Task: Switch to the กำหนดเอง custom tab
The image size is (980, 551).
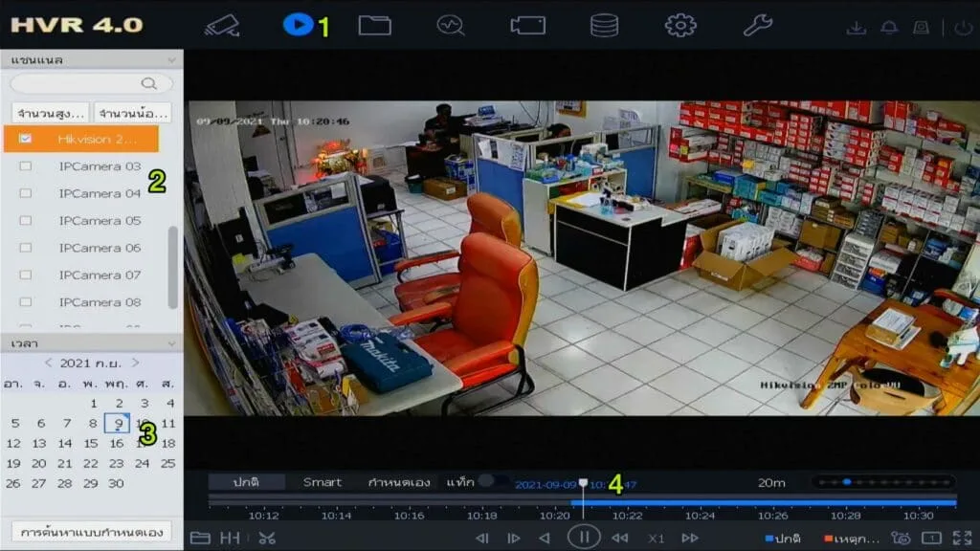Action: 398,482
